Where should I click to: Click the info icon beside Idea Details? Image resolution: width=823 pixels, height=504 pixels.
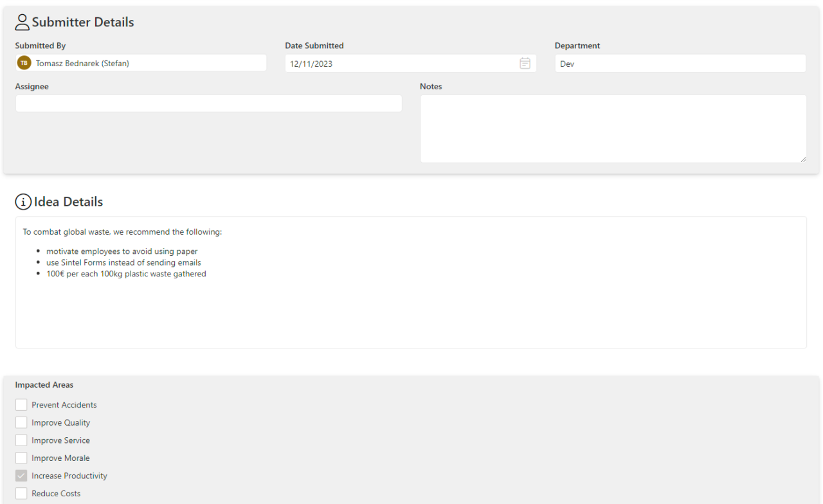coord(23,201)
